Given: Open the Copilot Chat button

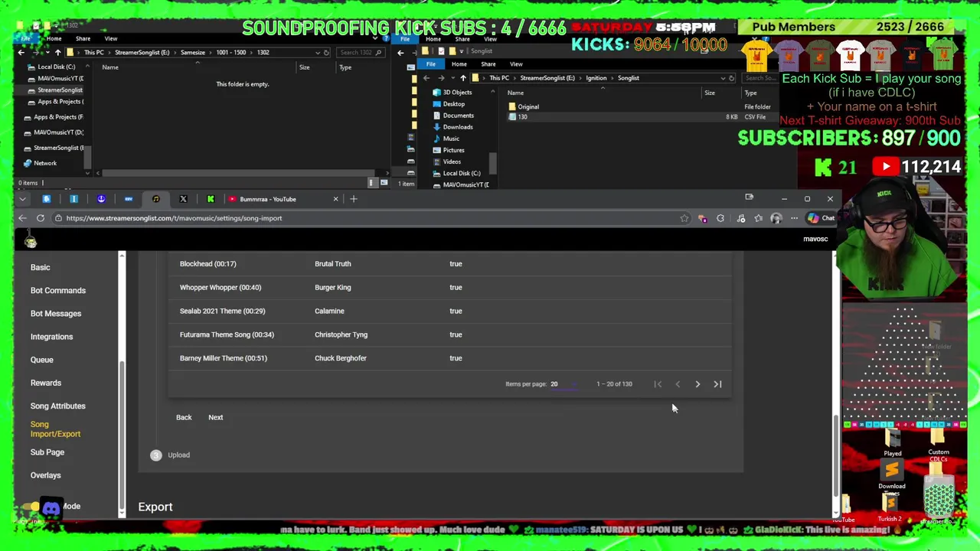Looking at the screenshot, I should pos(821,218).
